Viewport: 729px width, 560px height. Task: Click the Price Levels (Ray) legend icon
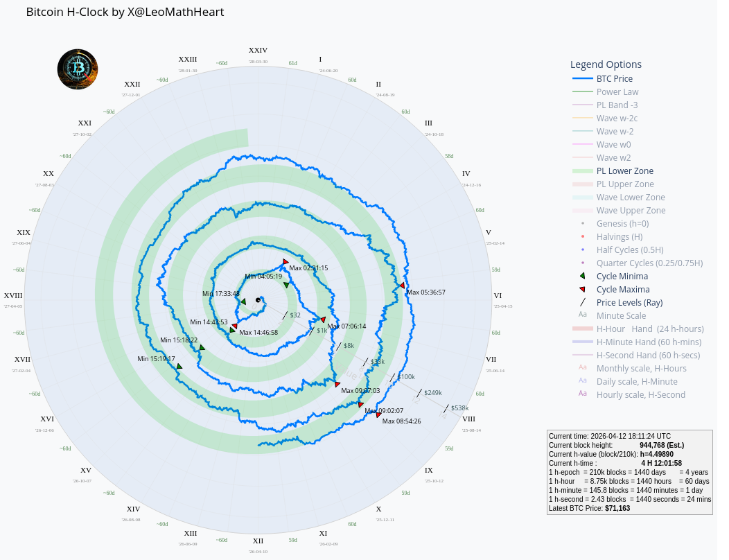583,303
